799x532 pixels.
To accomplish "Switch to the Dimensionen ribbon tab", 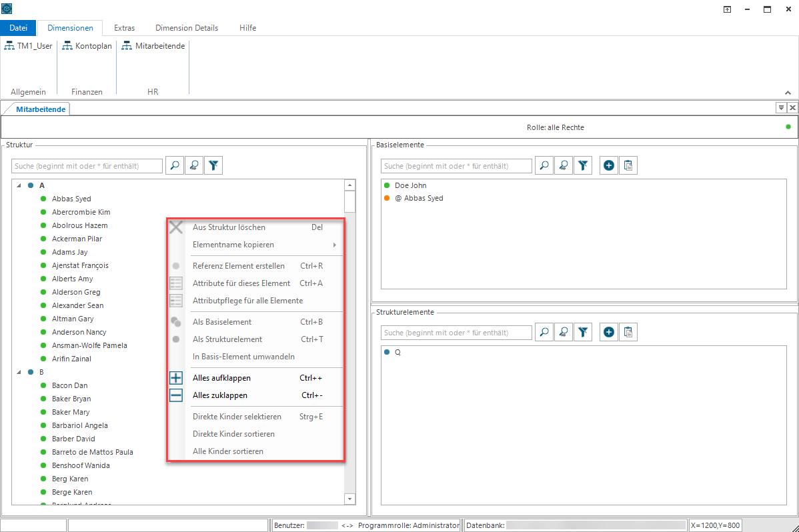I will pyautogui.click(x=70, y=27).
